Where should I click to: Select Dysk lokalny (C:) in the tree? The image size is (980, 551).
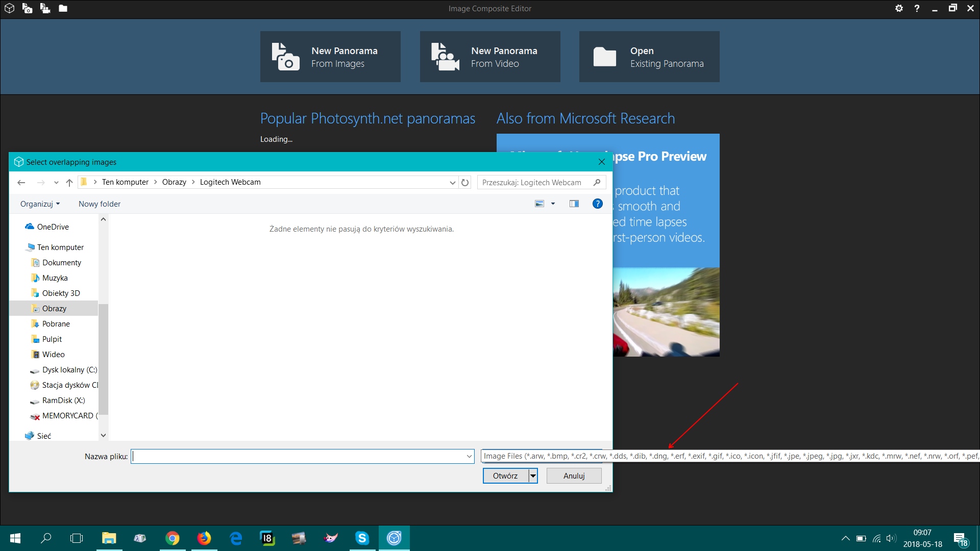click(x=69, y=370)
